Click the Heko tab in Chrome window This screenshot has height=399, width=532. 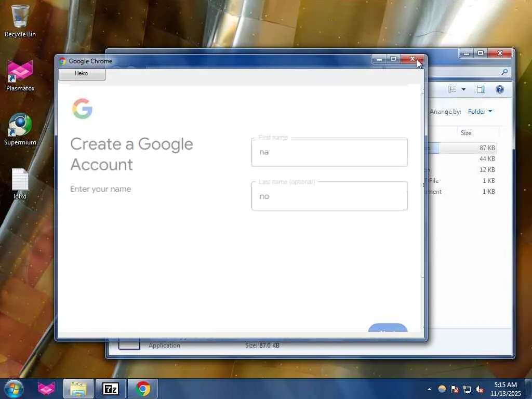coord(82,74)
